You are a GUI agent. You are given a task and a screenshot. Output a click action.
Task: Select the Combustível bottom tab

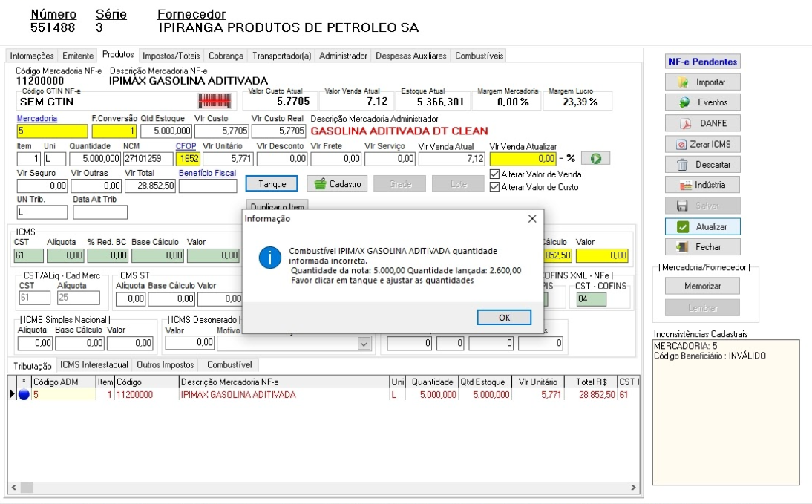pyautogui.click(x=229, y=365)
